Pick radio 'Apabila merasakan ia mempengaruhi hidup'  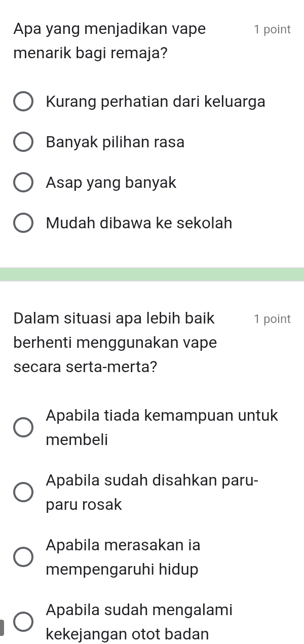pyautogui.click(x=24, y=557)
